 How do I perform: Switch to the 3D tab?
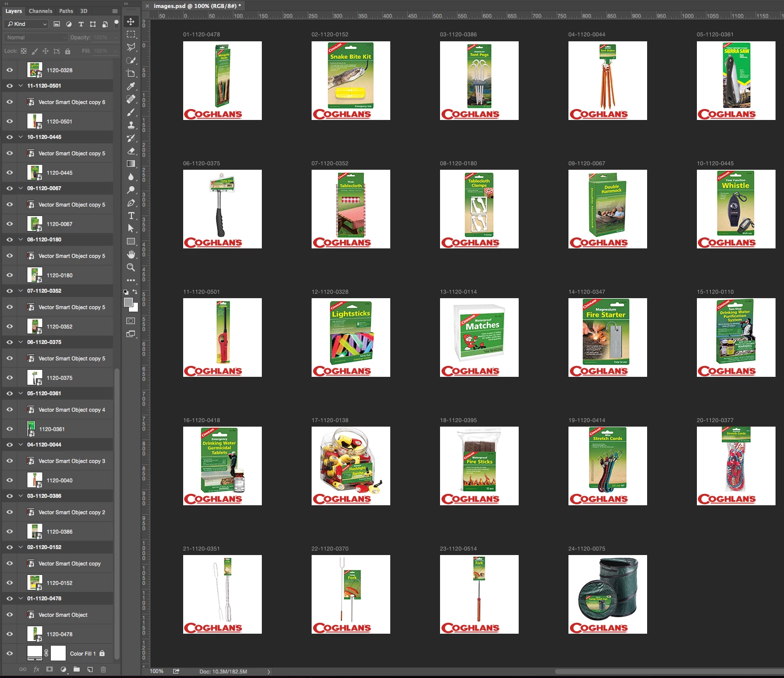click(84, 11)
